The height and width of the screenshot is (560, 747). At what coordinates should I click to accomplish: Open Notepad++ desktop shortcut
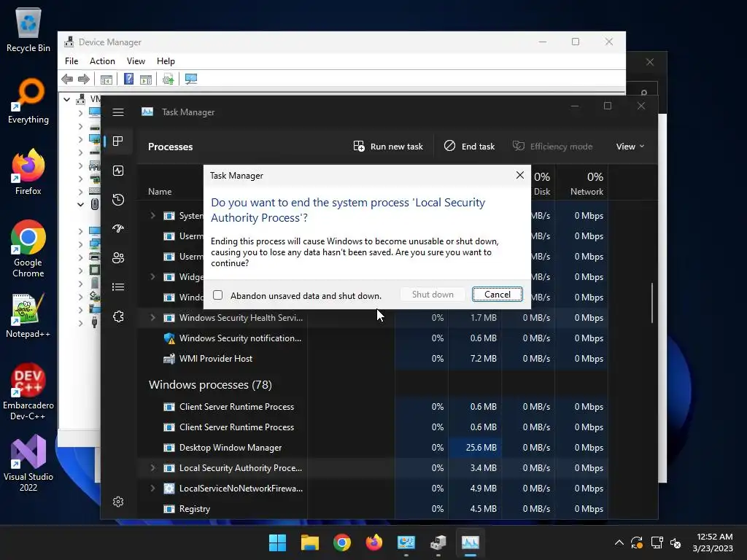click(x=28, y=316)
